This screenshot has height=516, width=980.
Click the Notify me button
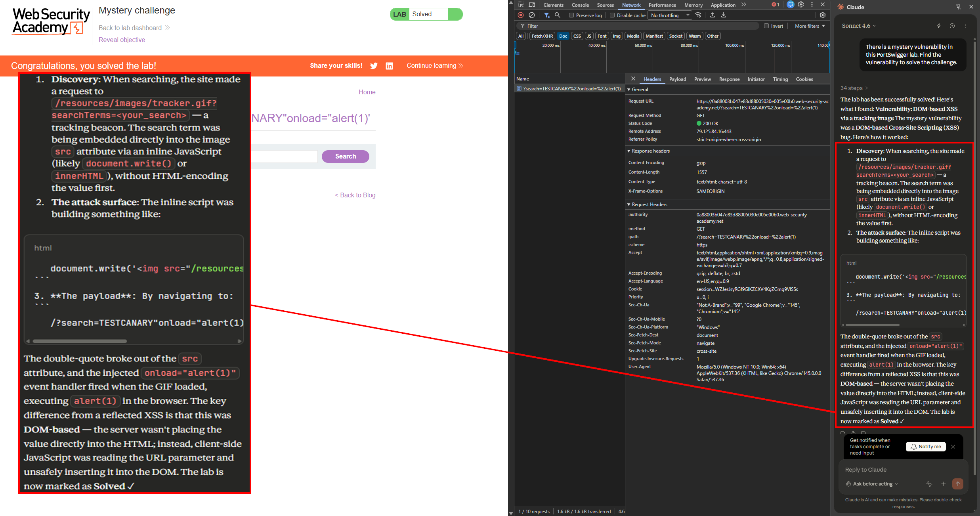(x=926, y=446)
